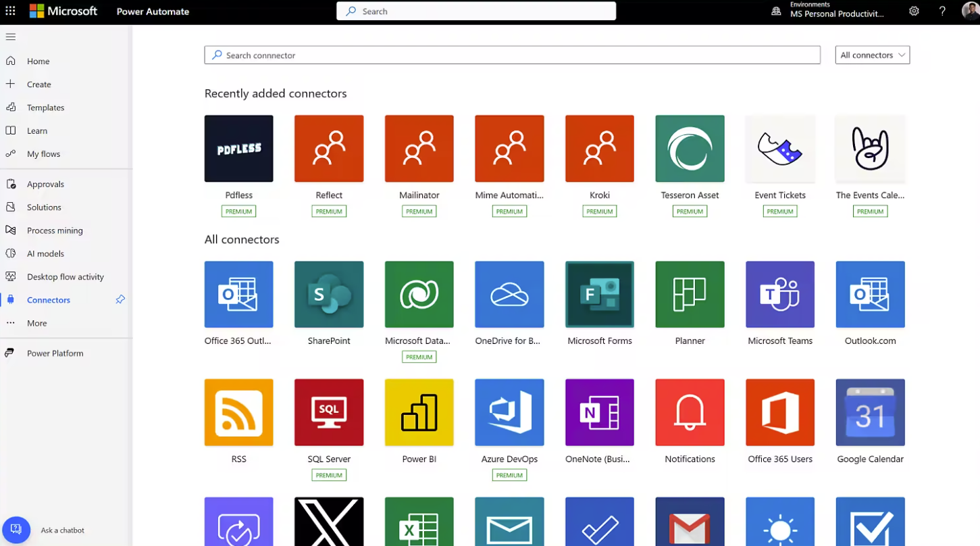Click the Ask a chatbot button
Screen dimensions: 980x546
[x=16, y=530]
